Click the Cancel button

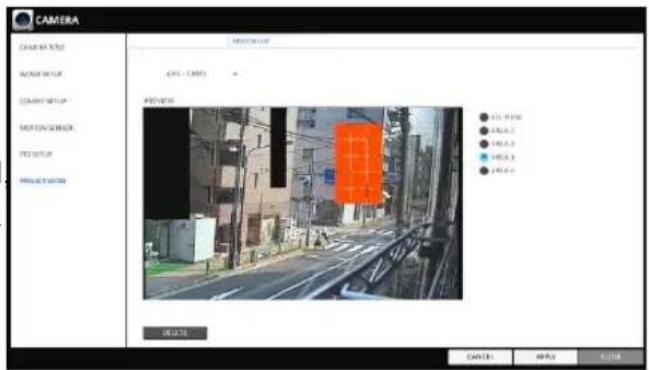click(480, 356)
